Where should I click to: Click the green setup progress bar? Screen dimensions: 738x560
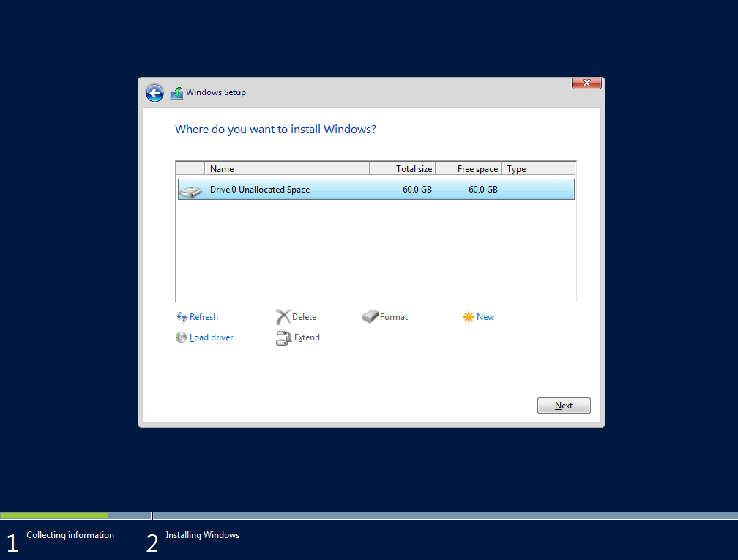coord(55,516)
